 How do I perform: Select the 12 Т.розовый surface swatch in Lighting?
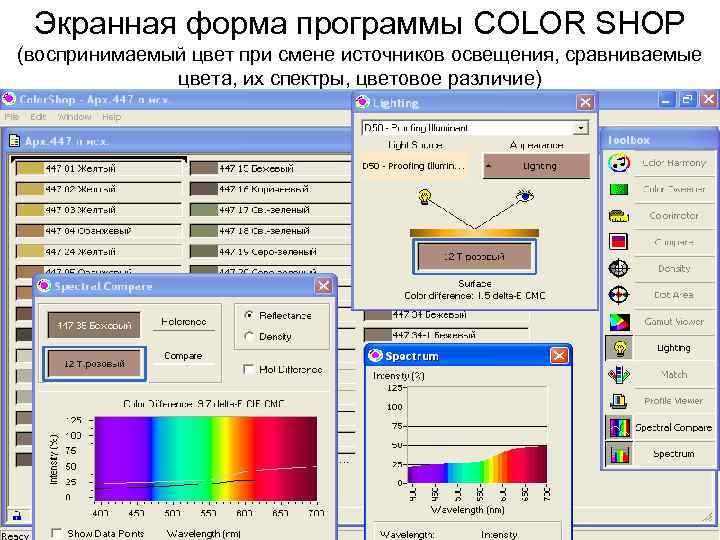(475, 257)
